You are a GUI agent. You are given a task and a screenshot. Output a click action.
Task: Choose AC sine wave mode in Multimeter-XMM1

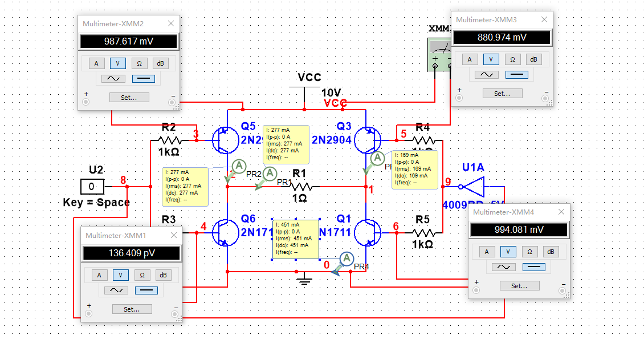click(x=116, y=290)
